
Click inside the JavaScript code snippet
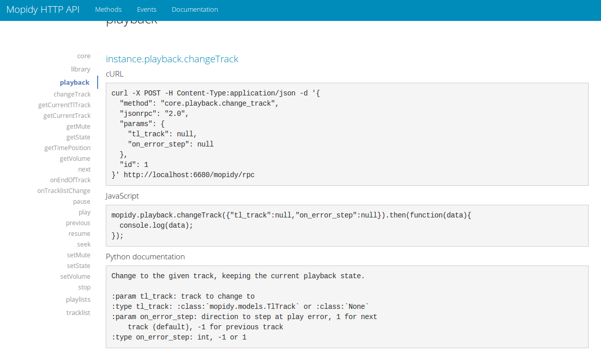(x=346, y=226)
